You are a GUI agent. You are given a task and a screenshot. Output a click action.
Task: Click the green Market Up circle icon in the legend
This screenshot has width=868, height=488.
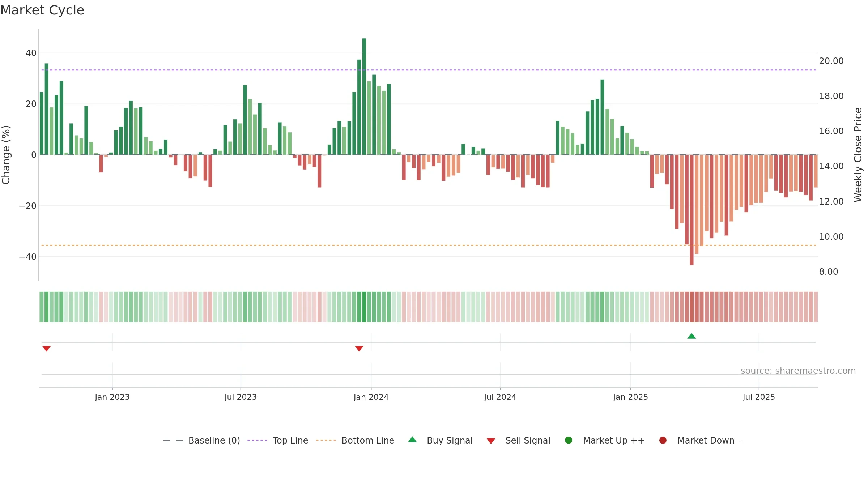coord(569,440)
